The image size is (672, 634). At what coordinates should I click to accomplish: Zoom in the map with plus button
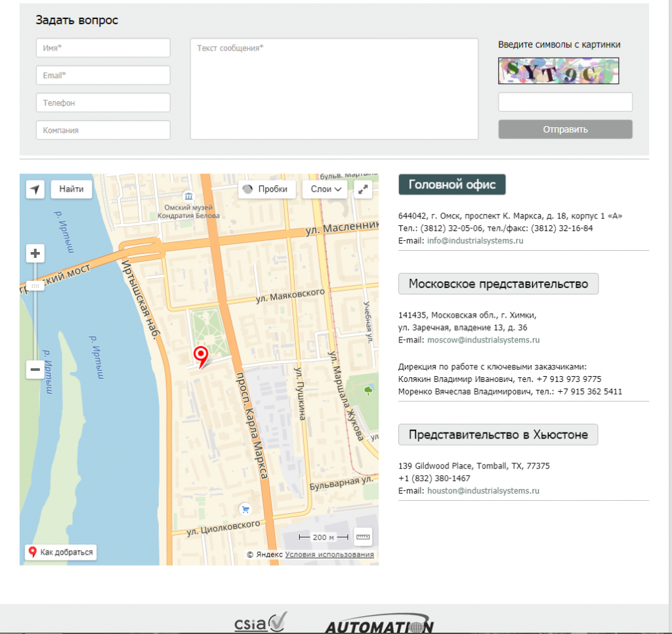point(35,253)
